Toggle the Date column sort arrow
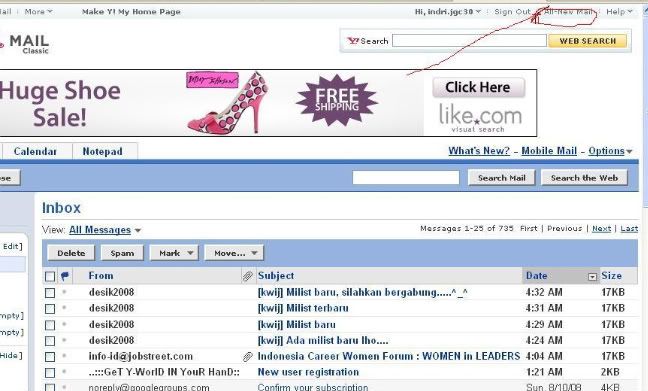This screenshot has height=391, width=648. pyautogui.click(x=592, y=277)
